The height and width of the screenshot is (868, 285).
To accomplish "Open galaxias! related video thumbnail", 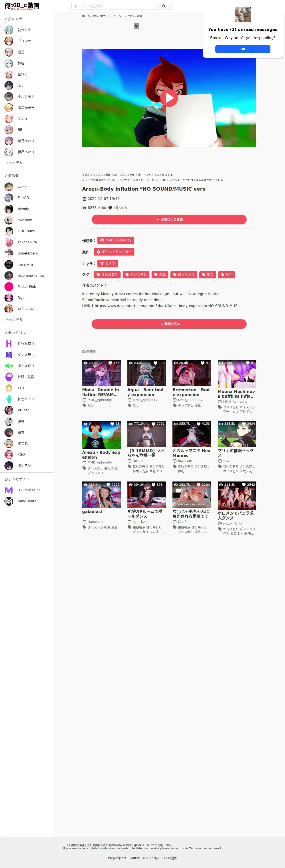I will pyautogui.click(x=101, y=495).
